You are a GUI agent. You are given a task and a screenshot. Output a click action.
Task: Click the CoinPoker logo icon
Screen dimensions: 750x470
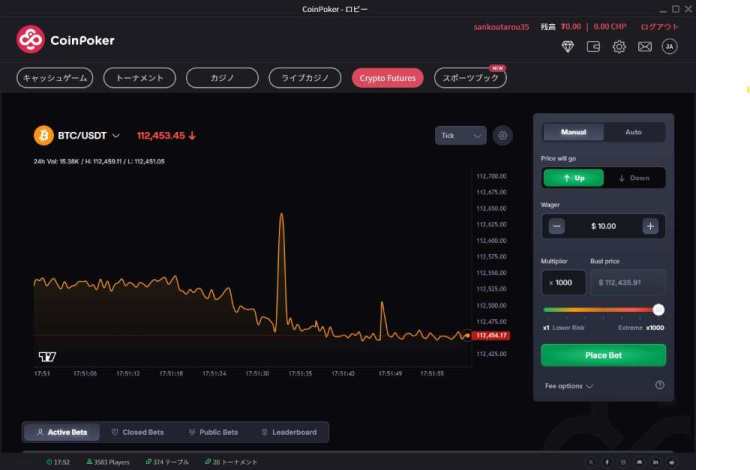click(x=31, y=40)
